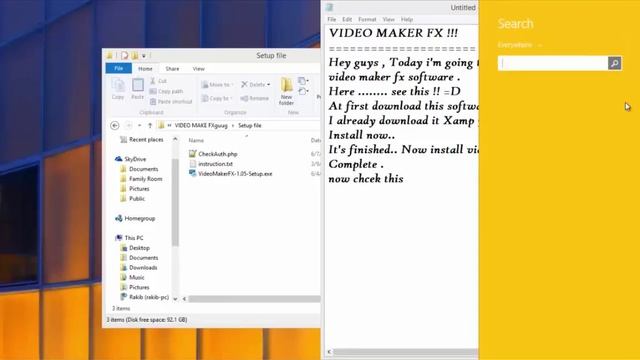Open Notepad Format menu
The height and width of the screenshot is (360, 640).
point(367,19)
